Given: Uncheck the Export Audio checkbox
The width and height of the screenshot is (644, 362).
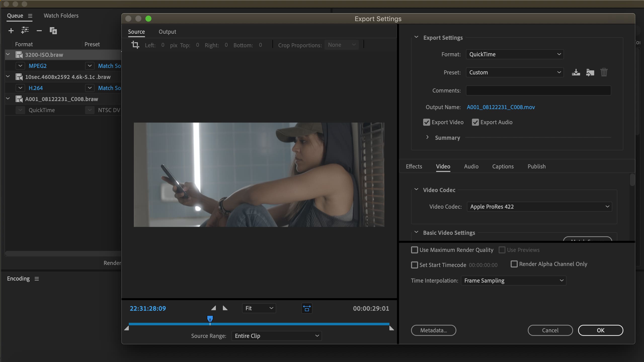Looking at the screenshot, I should [x=475, y=122].
